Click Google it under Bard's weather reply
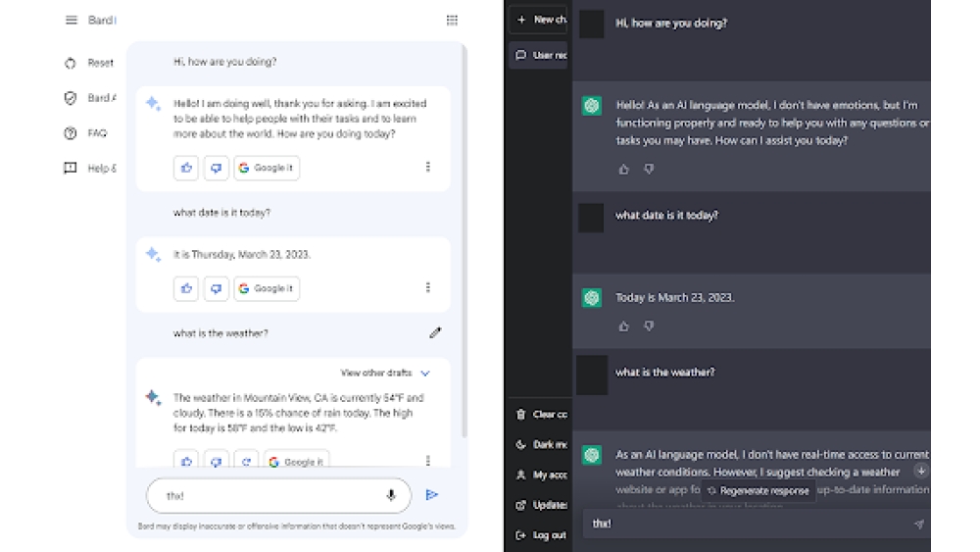This screenshot has height=552, width=980. [296, 460]
